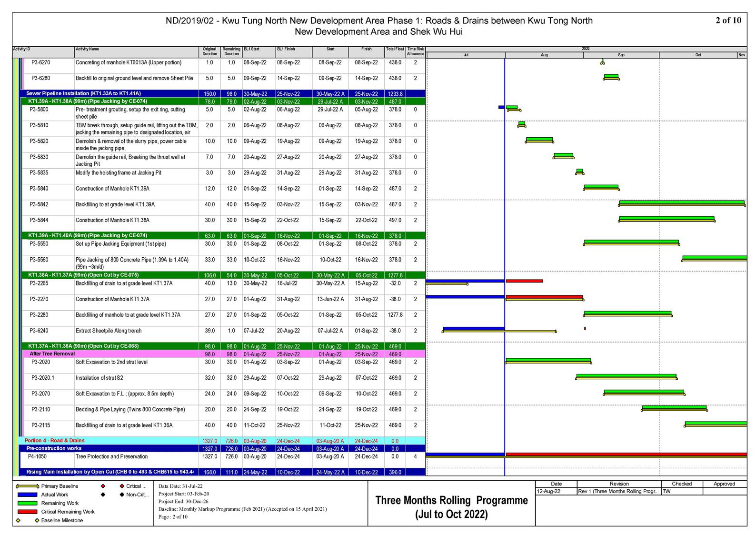Click the green Remaining Work legend swatch

(x=27, y=503)
